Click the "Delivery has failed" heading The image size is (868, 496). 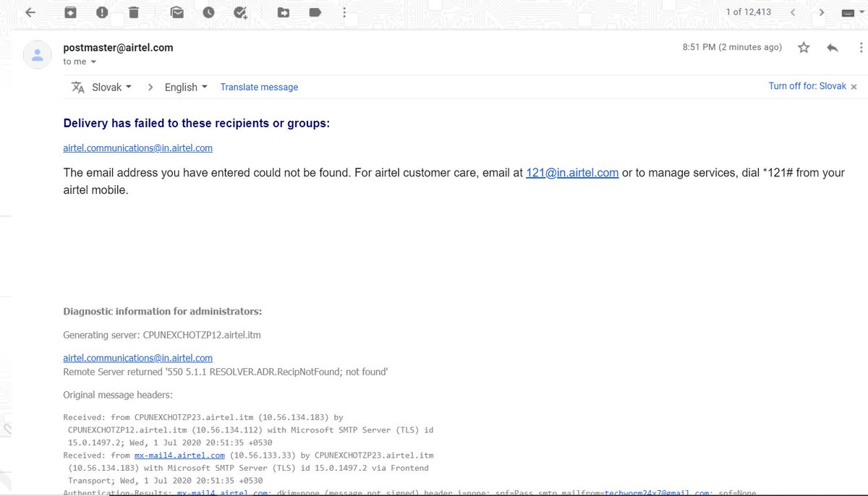click(x=197, y=123)
